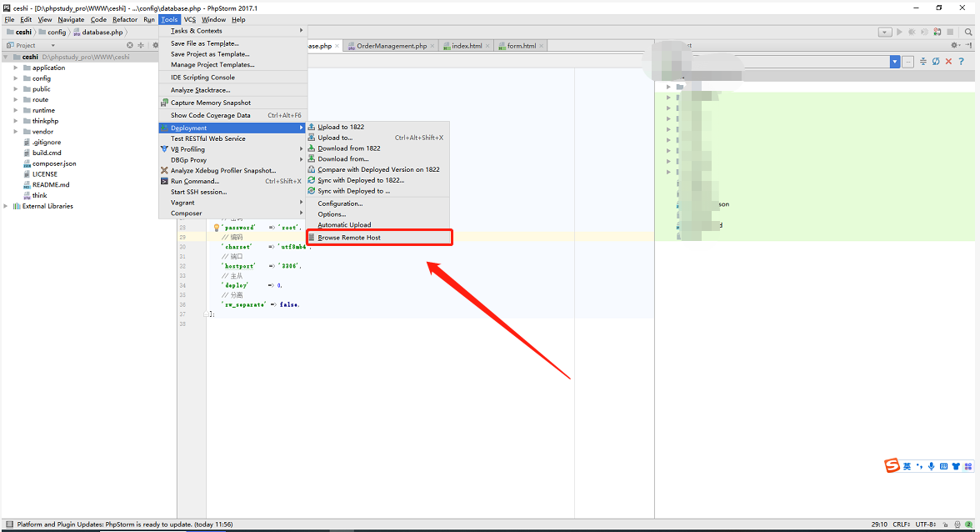
Task: Open Project view dropdown
Action: tap(53, 46)
